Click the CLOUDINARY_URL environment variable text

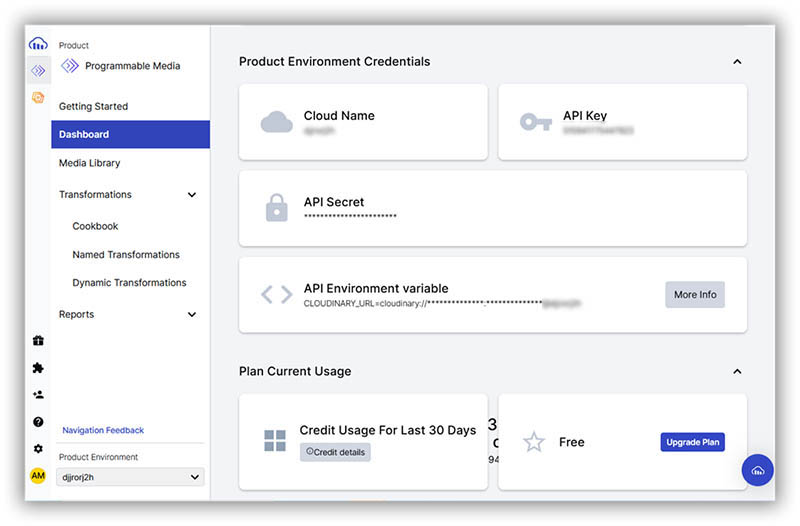[x=442, y=304]
